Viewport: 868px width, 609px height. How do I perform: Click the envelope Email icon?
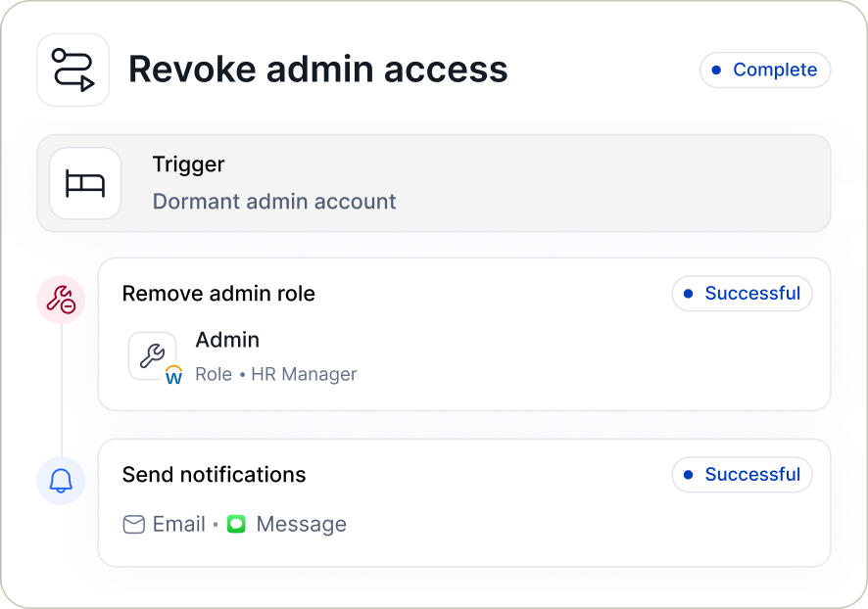[134, 524]
